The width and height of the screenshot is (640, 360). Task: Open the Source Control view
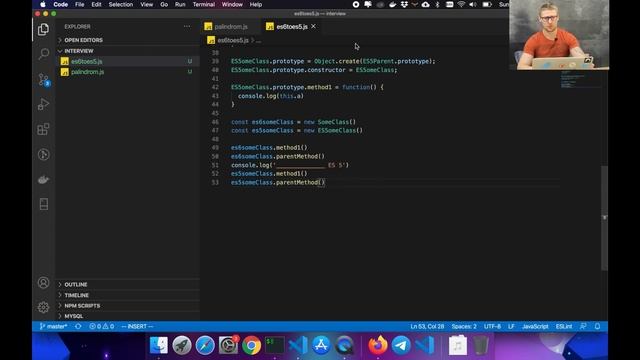pyautogui.click(x=43, y=79)
